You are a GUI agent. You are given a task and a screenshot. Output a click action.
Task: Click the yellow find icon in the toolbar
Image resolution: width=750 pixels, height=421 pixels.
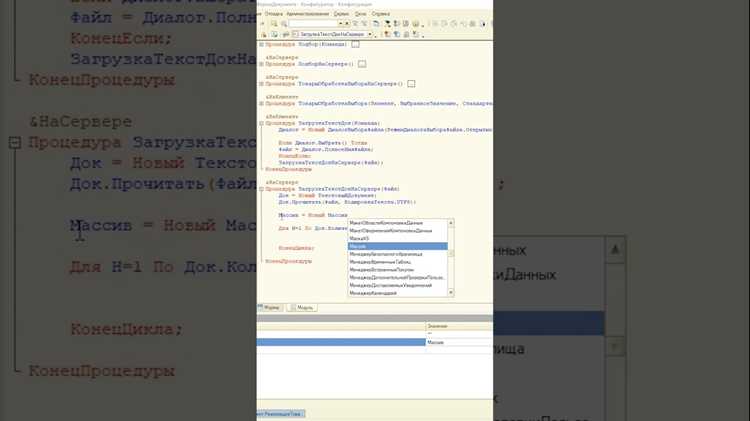[x=275, y=23]
